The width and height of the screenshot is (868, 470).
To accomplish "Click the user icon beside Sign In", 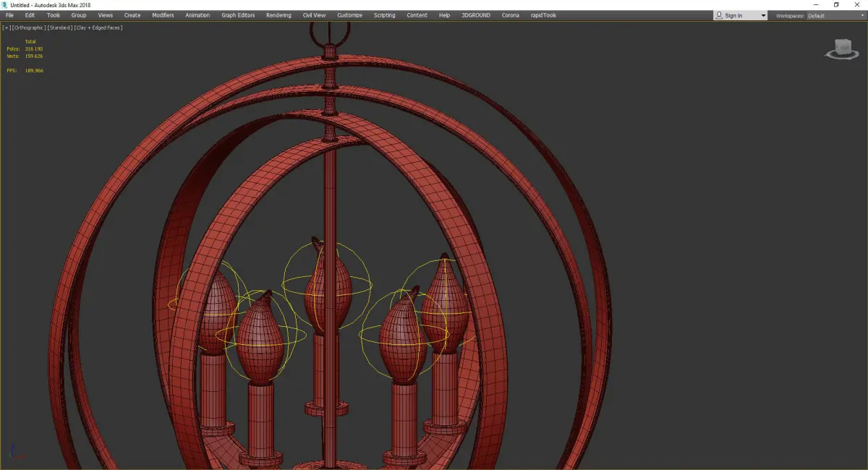I will click(719, 15).
